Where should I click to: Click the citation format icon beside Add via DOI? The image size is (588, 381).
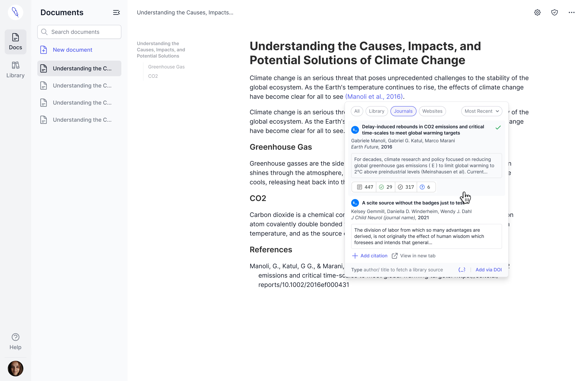click(x=462, y=270)
